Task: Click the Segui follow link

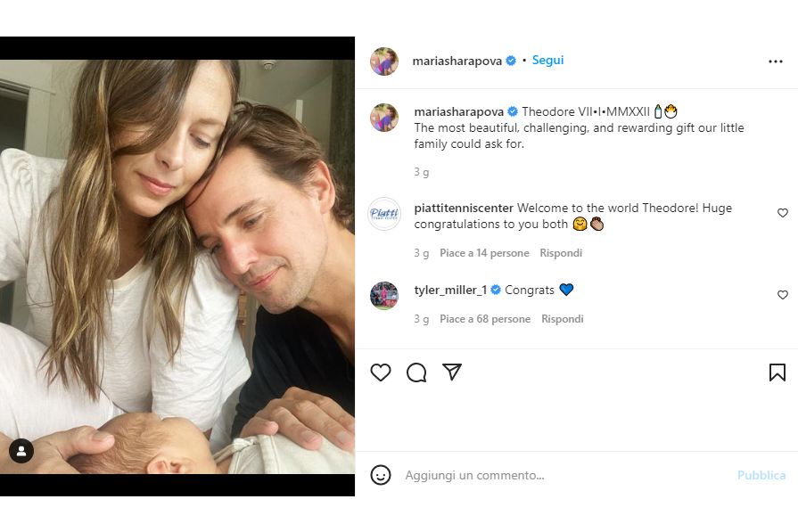Action: pyautogui.click(x=547, y=61)
